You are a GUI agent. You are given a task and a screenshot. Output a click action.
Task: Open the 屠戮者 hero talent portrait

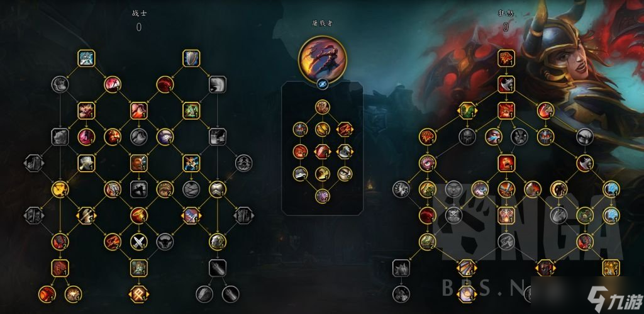pos(323,59)
